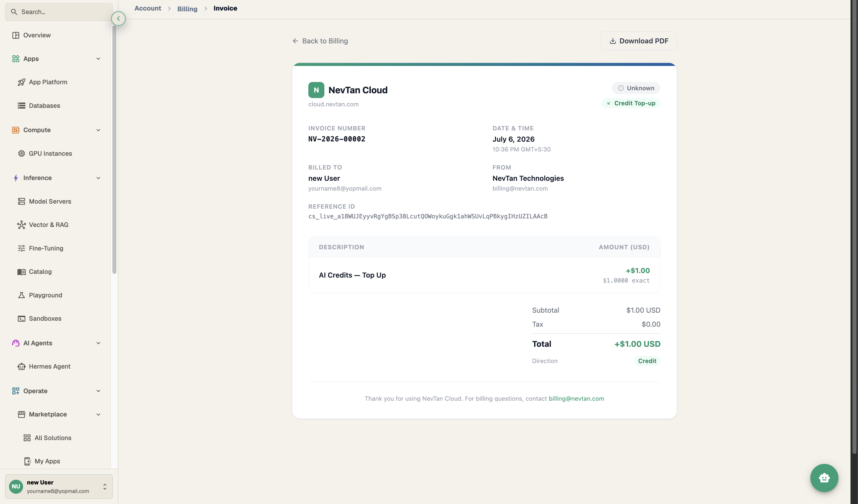Click the Unknown status badge

coord(636,88)
